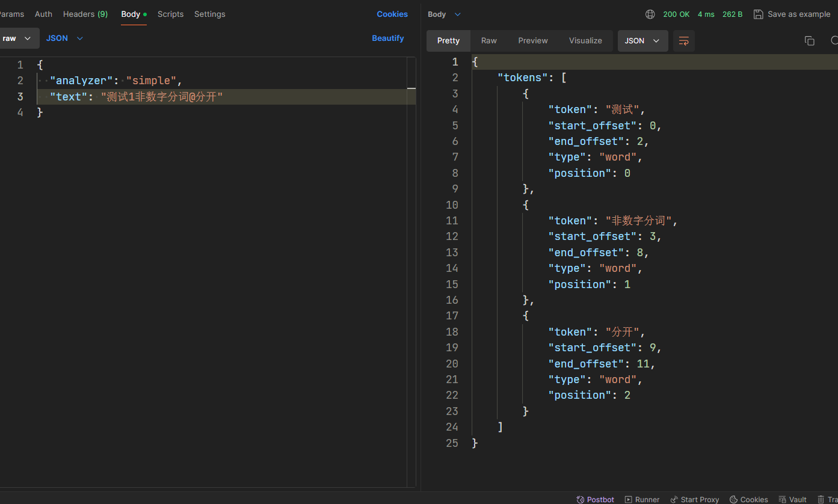Expand the raw body type dropdown
The height and width of the screenshot is (504, 838).
coord(18,38)
